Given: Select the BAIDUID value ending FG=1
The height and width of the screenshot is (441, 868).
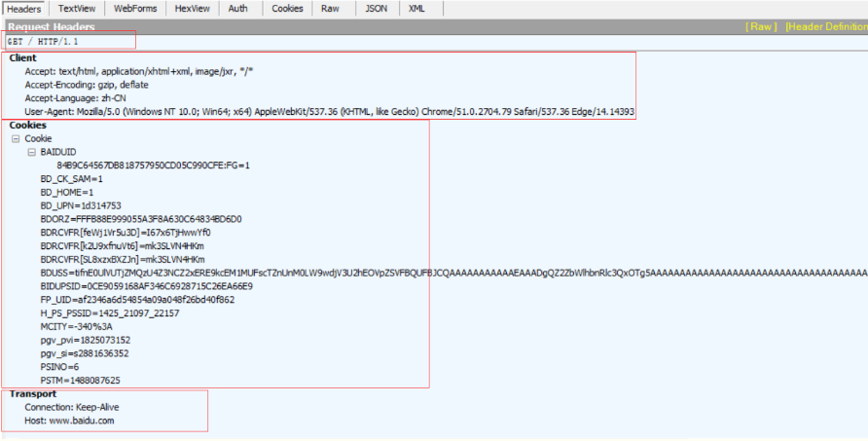Looking at the screenshot, I should click(x=154, y=165).
